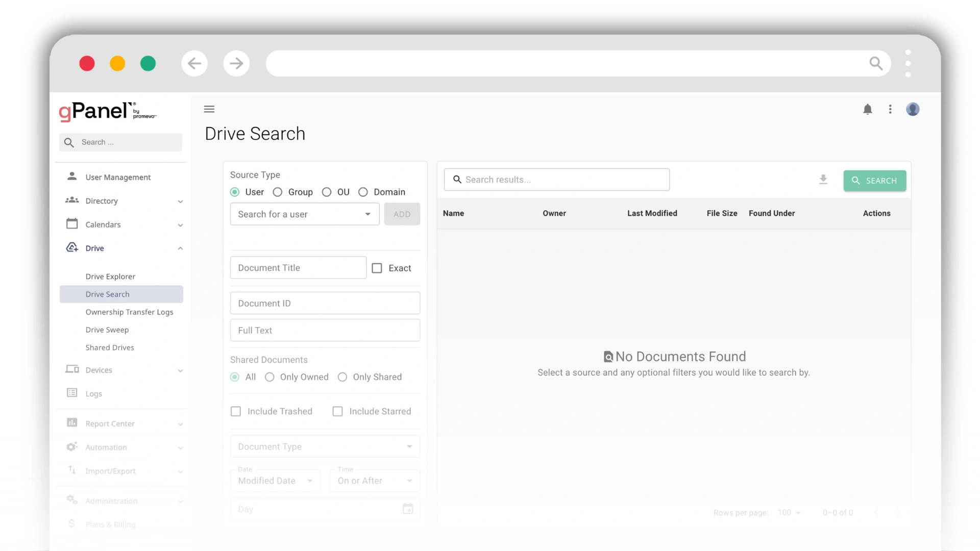Viewport: 980px width, 551px height.
Task: Click the Calendars icon in sidebar
Action: [x=72, y=224]
